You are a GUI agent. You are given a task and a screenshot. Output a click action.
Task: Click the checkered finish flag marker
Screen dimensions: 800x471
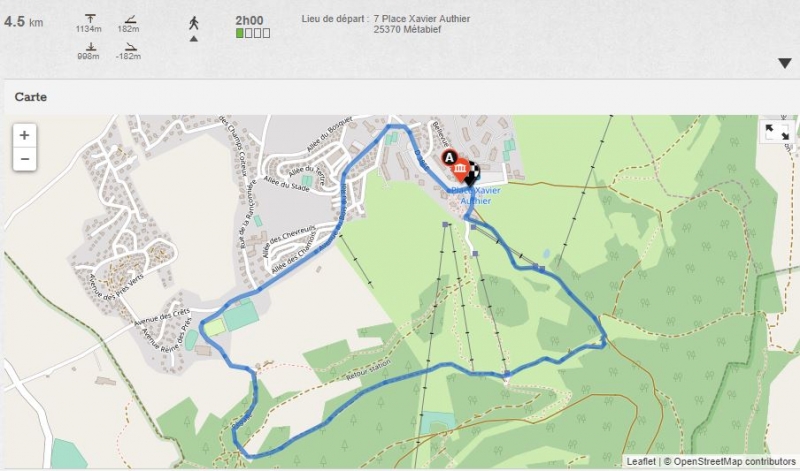[x=472, y=173]
